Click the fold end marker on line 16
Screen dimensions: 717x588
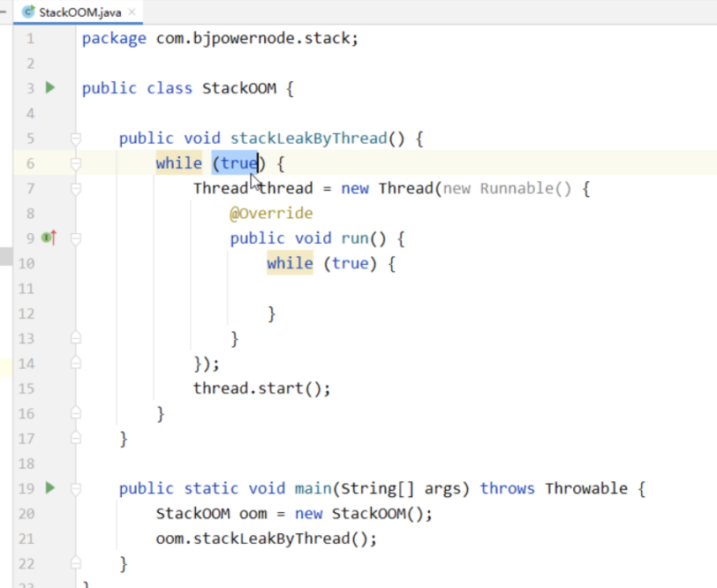(76, 413)
